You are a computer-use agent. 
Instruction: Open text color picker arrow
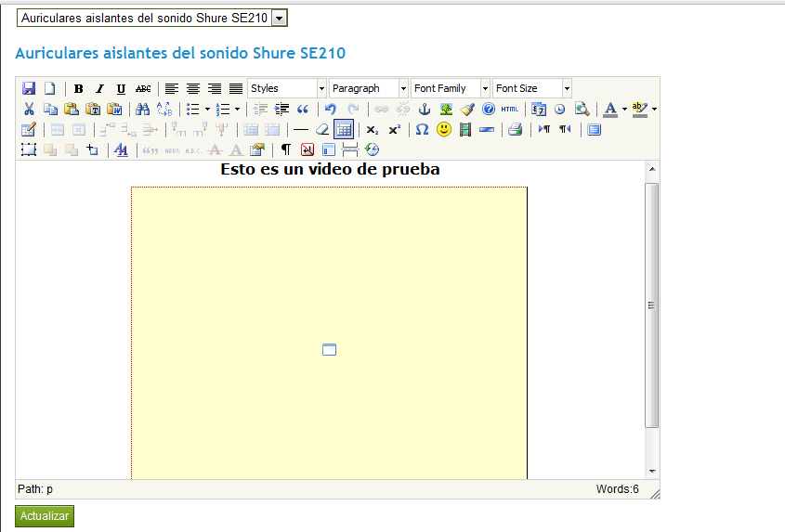point(624,110)
